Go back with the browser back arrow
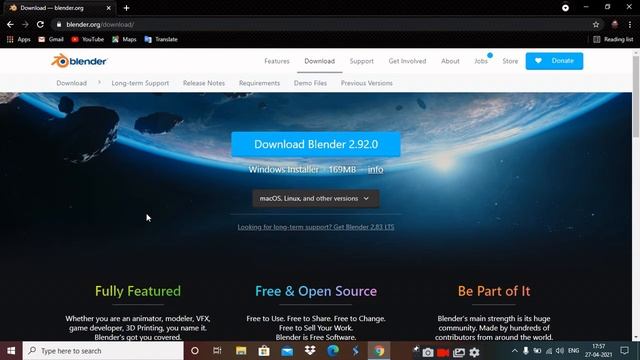Image resolution: width=640 pixels, height=360 pixels. (10, 24)
